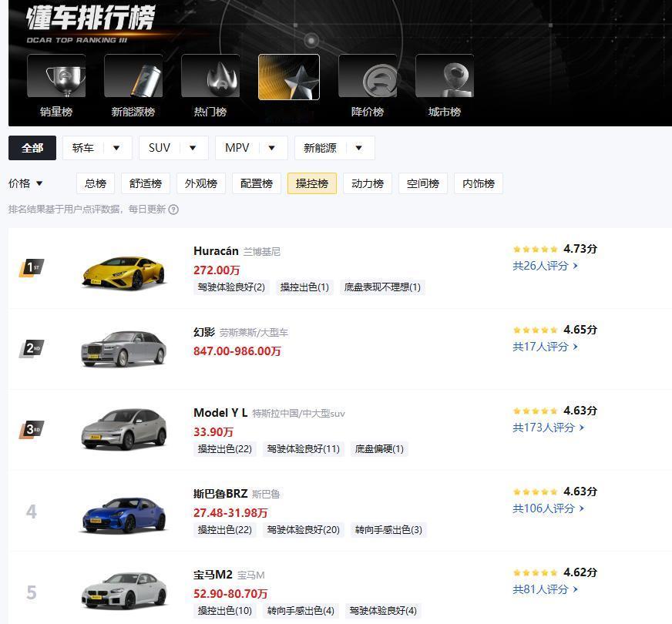Select the 操控榜 tab
The width and height of the screenshot is (672, 624).
click(x=312, y=183)
